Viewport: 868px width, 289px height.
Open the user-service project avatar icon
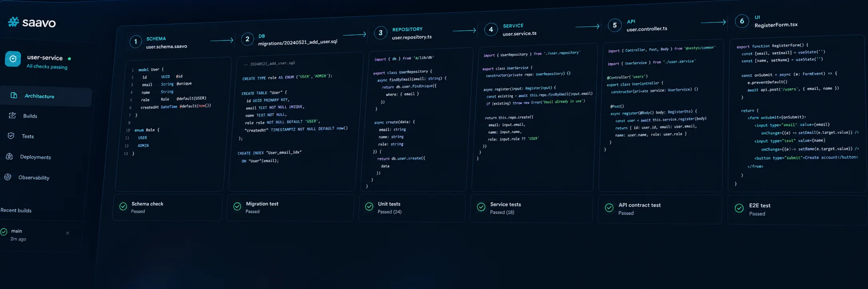point(13,59)
